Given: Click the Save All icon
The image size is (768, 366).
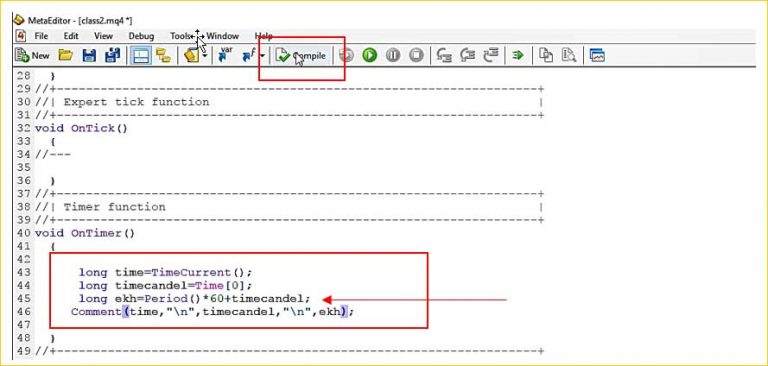Looking at the screenshot, I should (113, 55).
